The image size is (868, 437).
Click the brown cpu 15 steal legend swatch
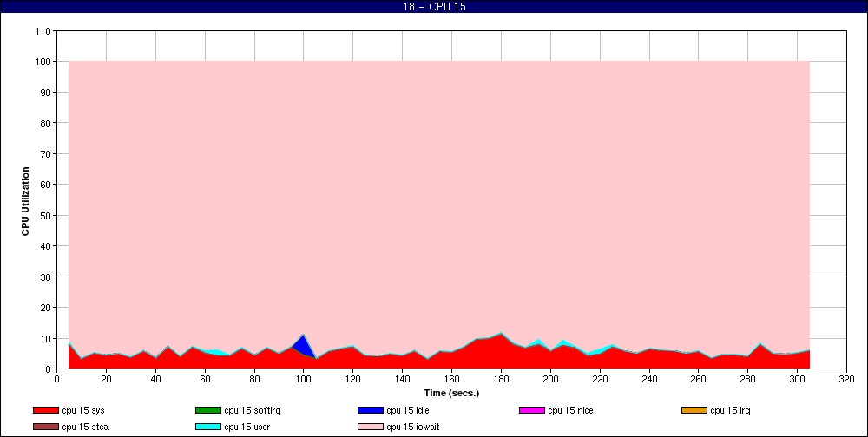click(46, 427)
